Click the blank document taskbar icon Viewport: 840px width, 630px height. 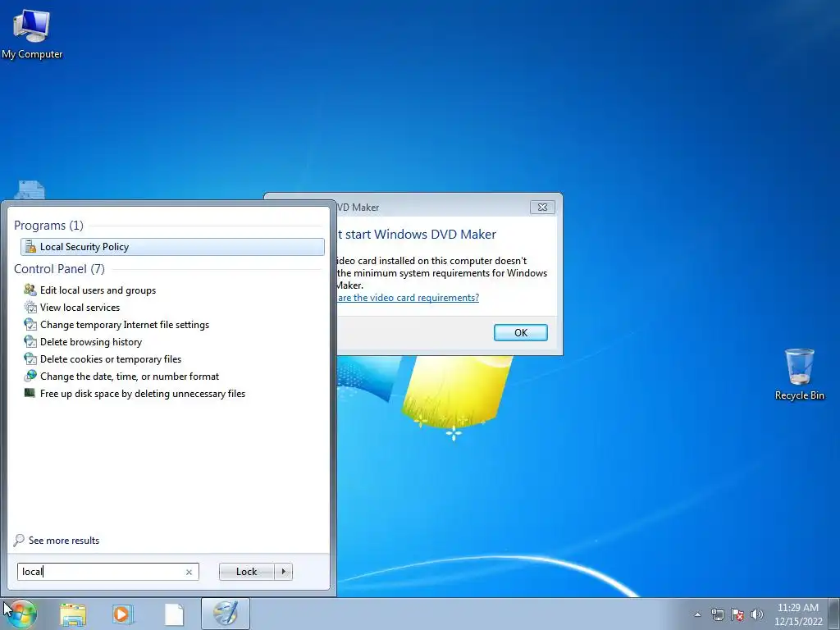(x=174, y=614)
